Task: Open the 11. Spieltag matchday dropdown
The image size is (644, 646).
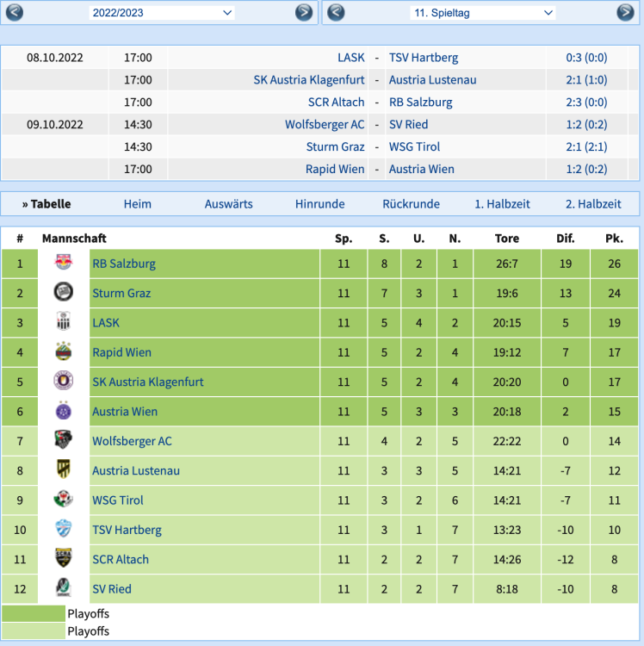Action: (471, 13)
